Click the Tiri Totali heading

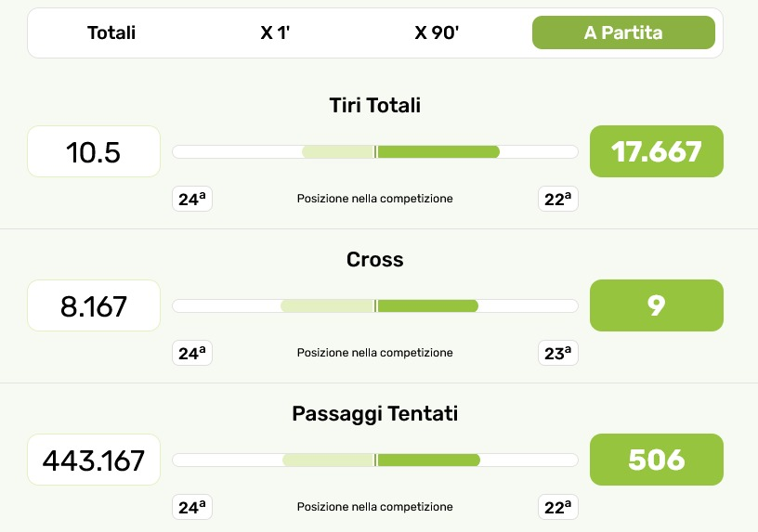click(x=375, y=106)
